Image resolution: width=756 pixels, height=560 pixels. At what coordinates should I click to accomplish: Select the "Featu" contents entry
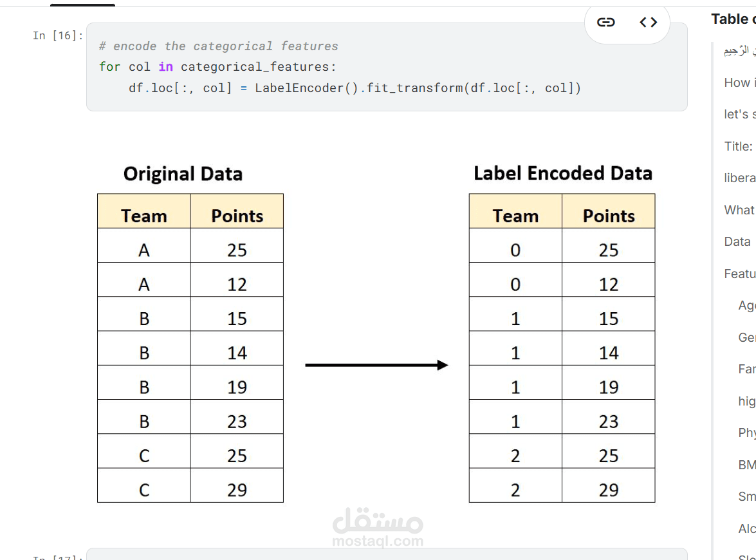click(x=740, y=274)
